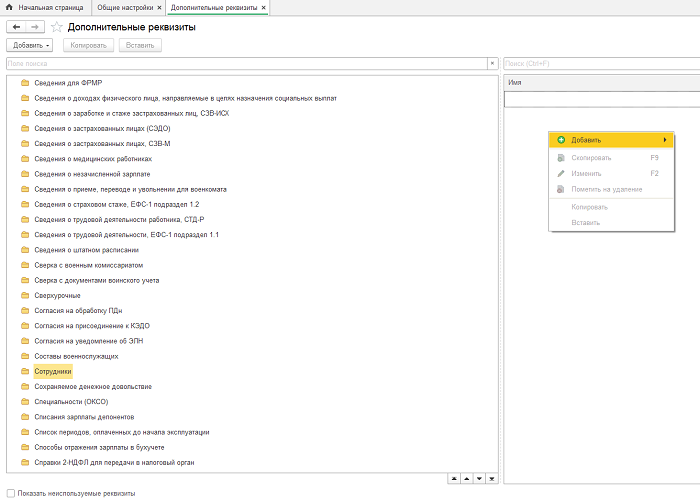Jump to list top with first arrow icon

click(x=454, y=479)
